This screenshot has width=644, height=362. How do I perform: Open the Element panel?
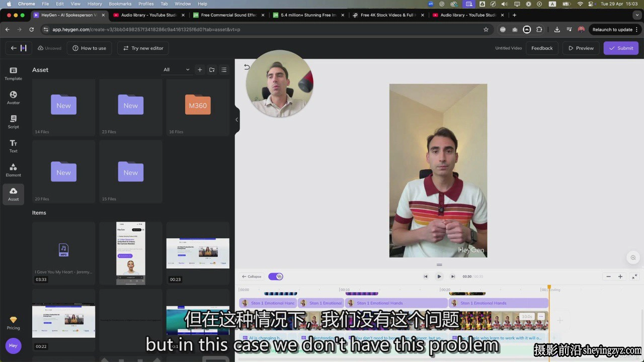tap(13, 170)
